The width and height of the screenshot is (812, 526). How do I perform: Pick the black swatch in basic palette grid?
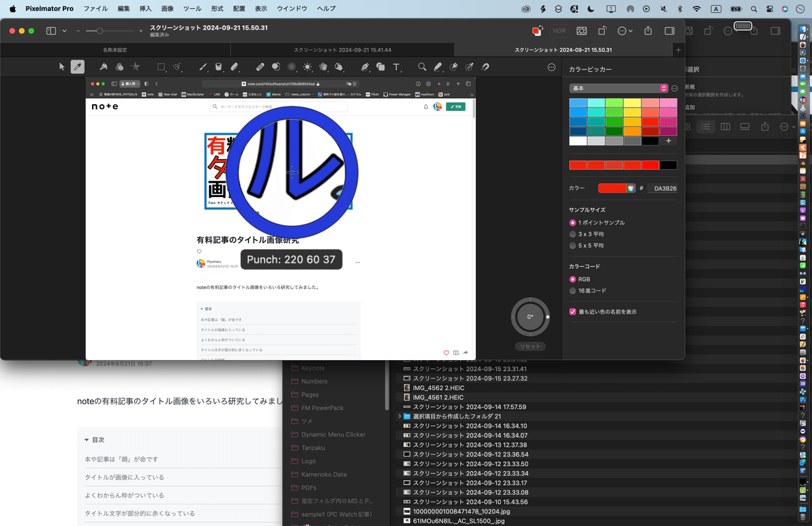click(650, 141)
